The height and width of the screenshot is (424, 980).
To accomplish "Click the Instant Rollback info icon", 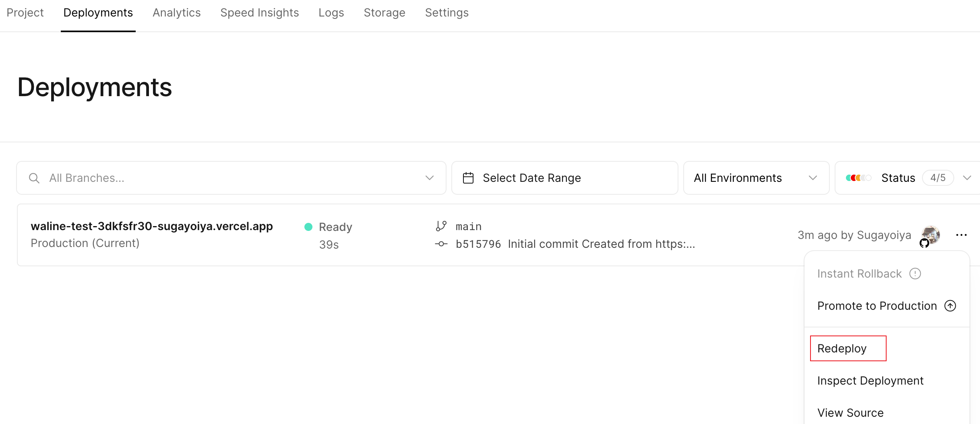I will [915, 274].
